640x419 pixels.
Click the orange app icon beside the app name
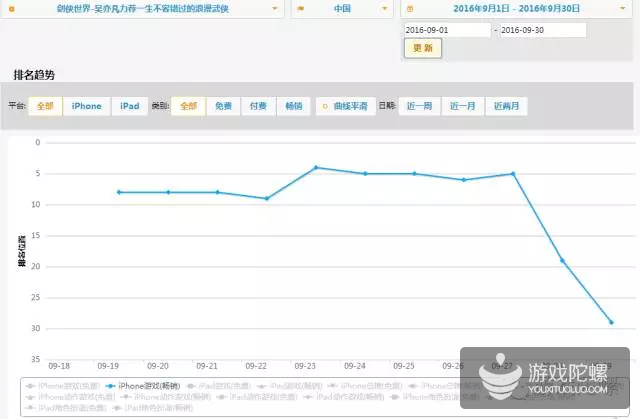[x=12, y=9]
